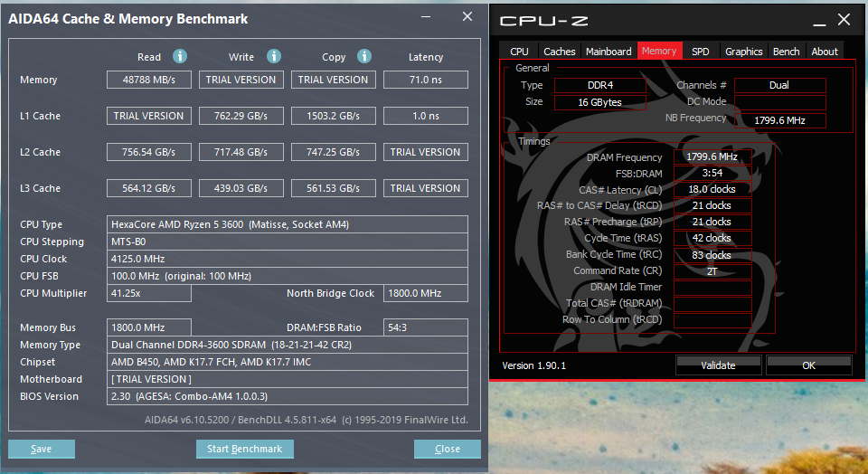Click the L1 Cache Read TRIAL VERSION field
The image size is (868, 474).
[149, 116]
